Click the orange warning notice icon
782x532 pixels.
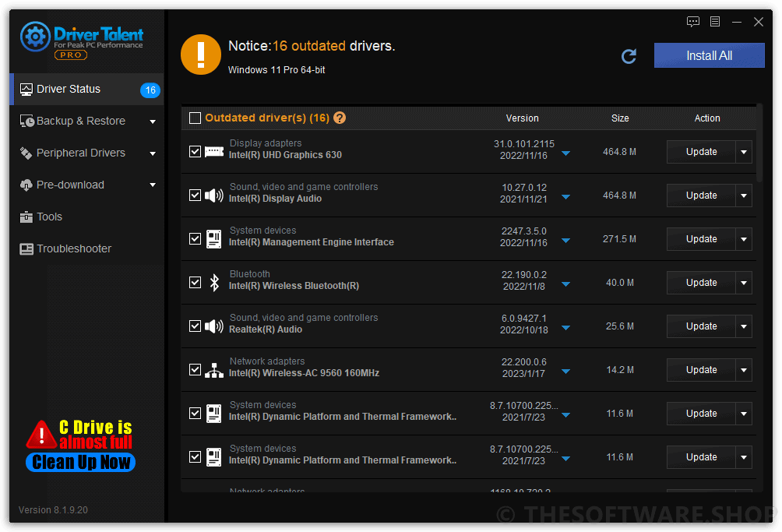(x=200, y=55)
